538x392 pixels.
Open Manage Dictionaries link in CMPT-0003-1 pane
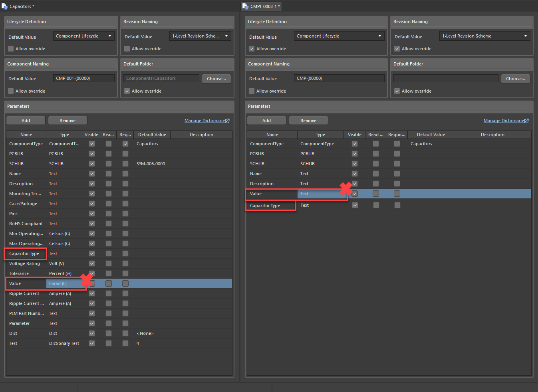coord(506,121)
